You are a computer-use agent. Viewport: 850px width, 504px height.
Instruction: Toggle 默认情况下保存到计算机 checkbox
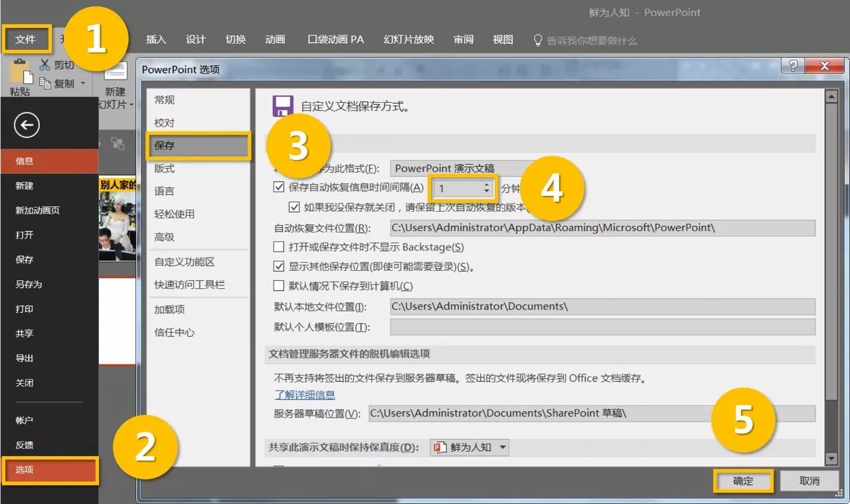pos(279,286)
